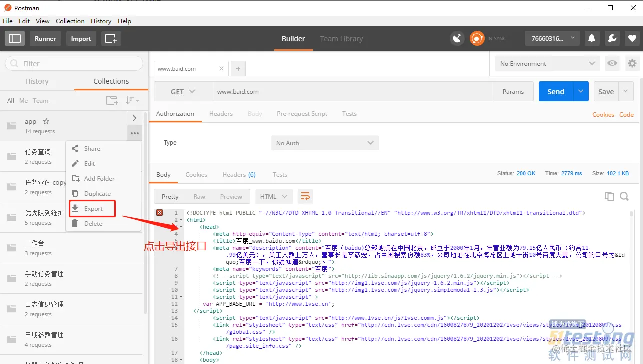Search response body magnifier icon
This screenshot has width=643, height=364.
tap(624, 196)
